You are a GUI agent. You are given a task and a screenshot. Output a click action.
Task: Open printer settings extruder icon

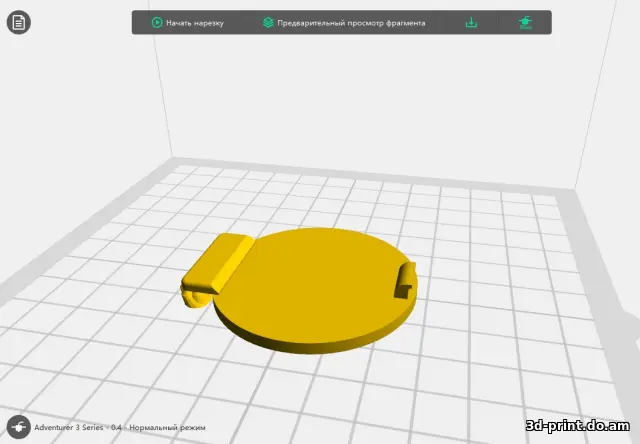[x=19, y=427]
